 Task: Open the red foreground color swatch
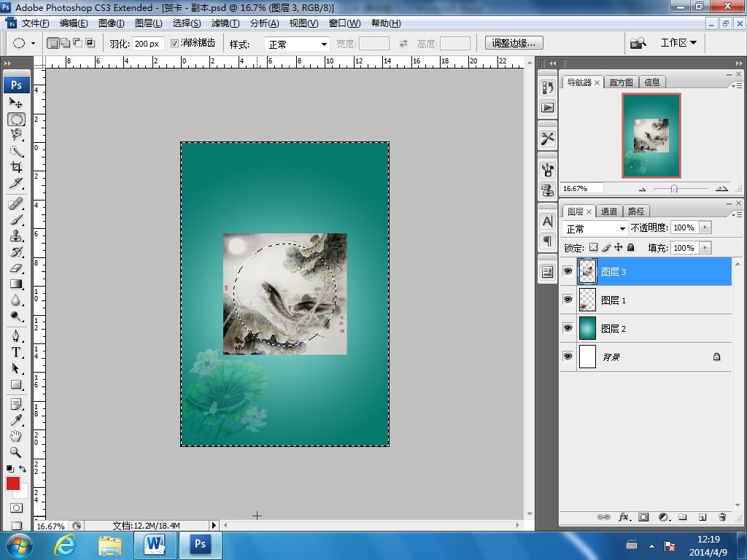tap(13, 484)
